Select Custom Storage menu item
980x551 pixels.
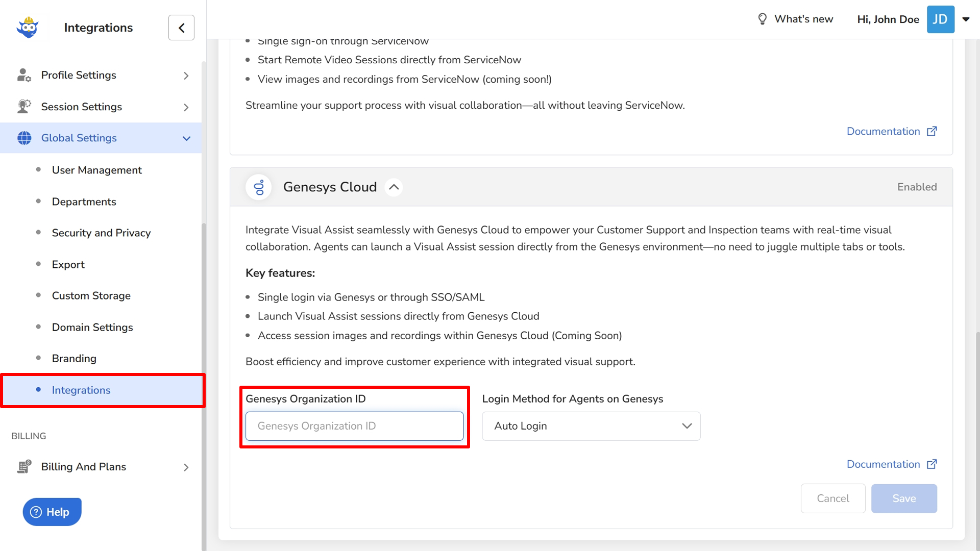(x=91, y=296)
